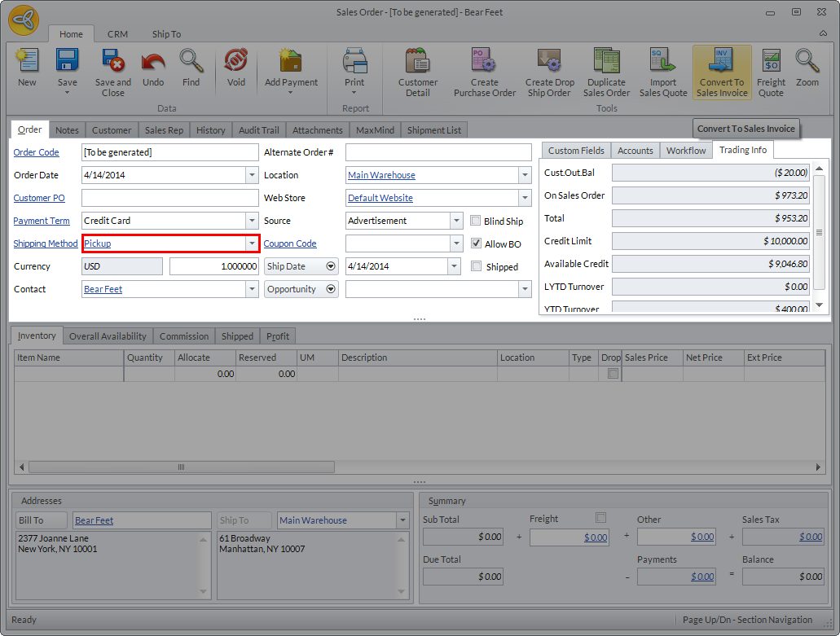Select the Void icon in the toolbar
The image size is (840, 636).
[235, 72]
